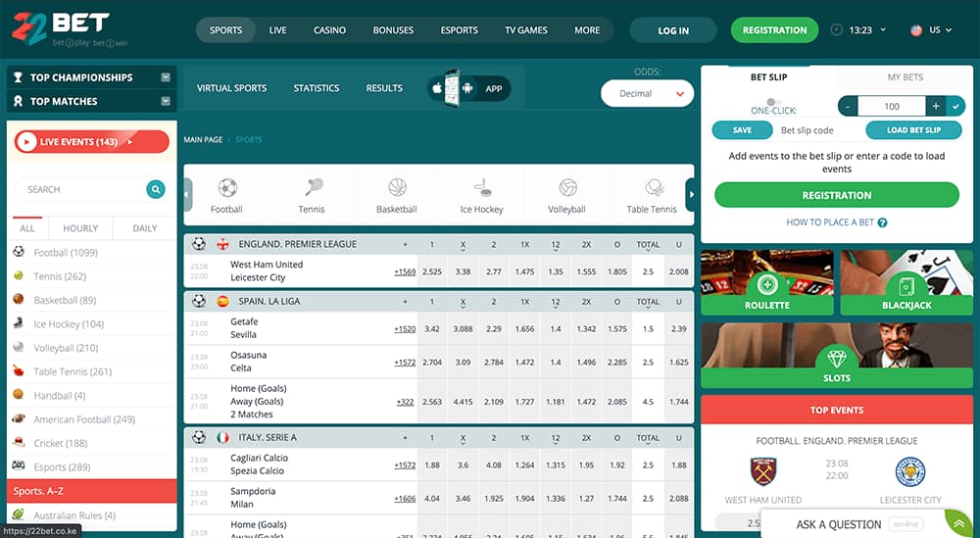The height and width of the screenshot is (538, 980).
Task: Click the play icon in Live Events button
Action: pyautogui.click(x=26, y=142)
